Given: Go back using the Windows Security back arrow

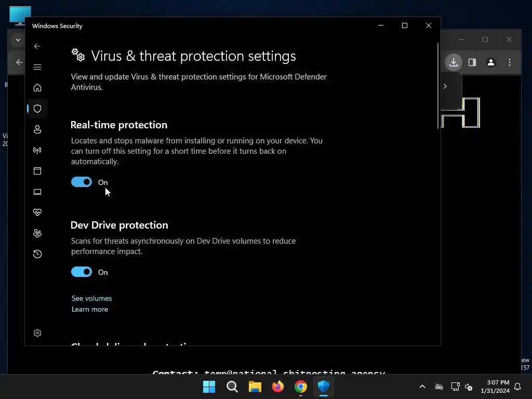Looking at the screenshot, I should 37,46.
